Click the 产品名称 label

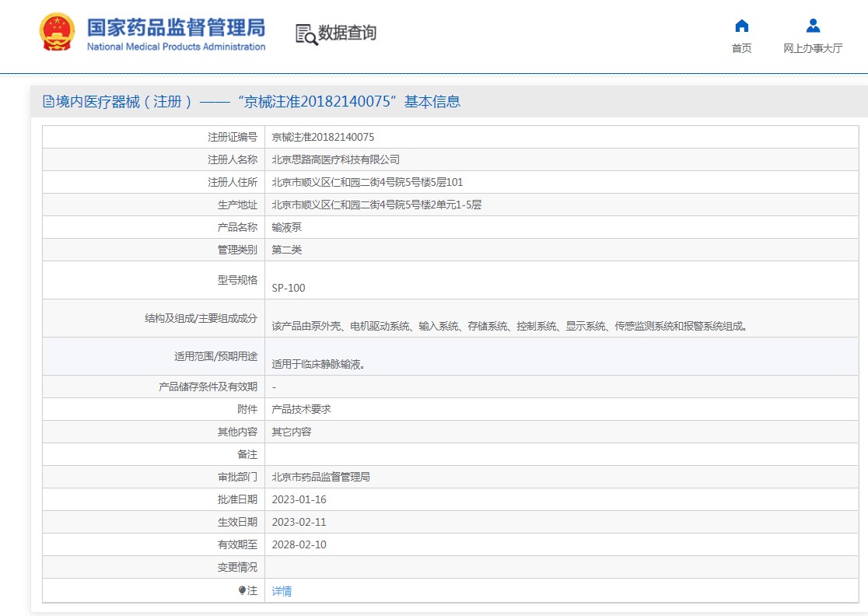coord(237,227)
